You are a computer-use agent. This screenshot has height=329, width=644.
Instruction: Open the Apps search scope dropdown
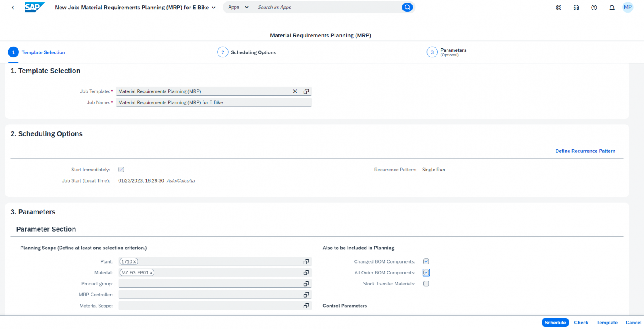pos(238,7)
